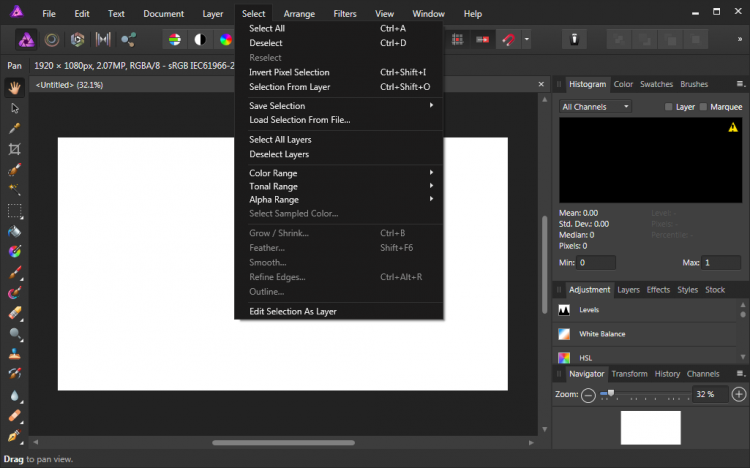Choose Invert Pixel Selection from menu
The image size is (750, 468).
tap(289, 72)
